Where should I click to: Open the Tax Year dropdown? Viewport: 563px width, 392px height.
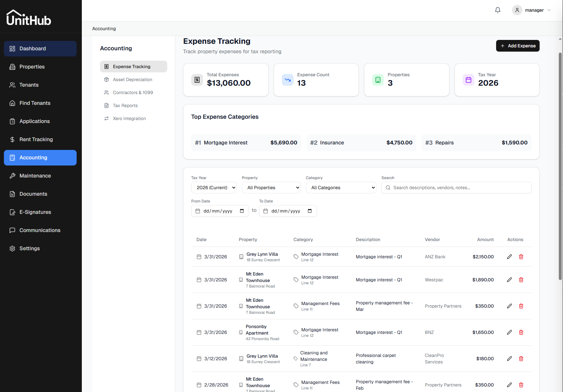pos(214,188)
